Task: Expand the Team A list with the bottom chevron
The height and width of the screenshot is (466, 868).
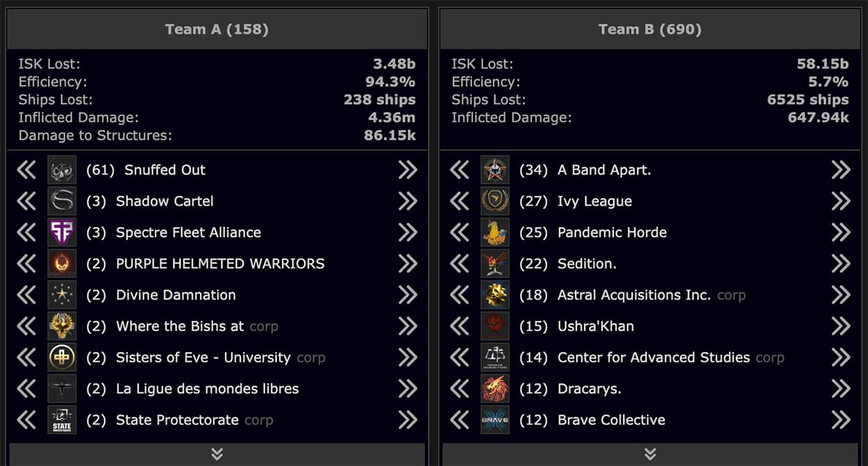Action: coord(217,454)
